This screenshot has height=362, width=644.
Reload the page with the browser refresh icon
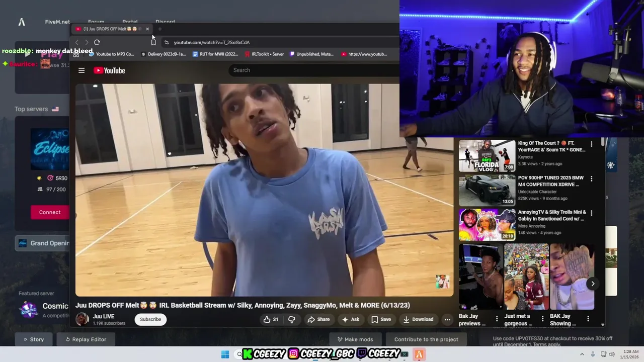click(97, 43)
